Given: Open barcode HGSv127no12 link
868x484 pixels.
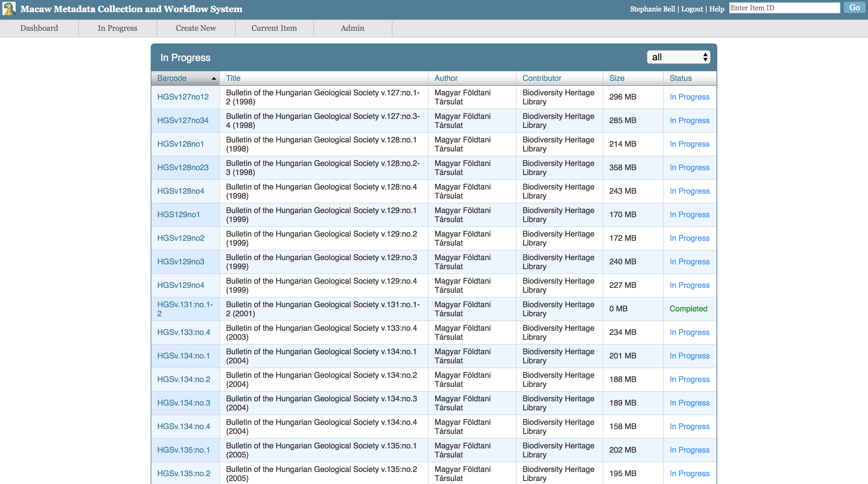Looking at the screenshot, I should tap(183, 97).
